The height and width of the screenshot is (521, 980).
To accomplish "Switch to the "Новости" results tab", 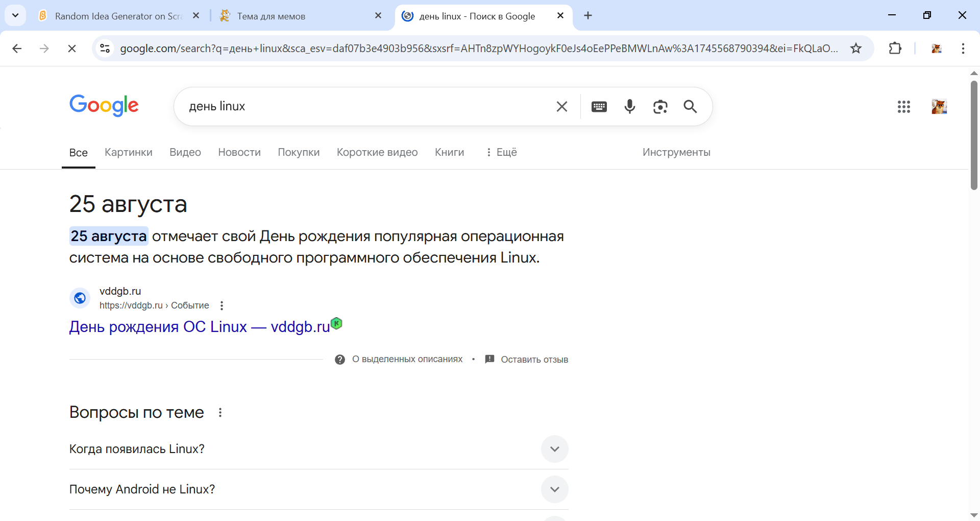I will [x=239, y=152].
